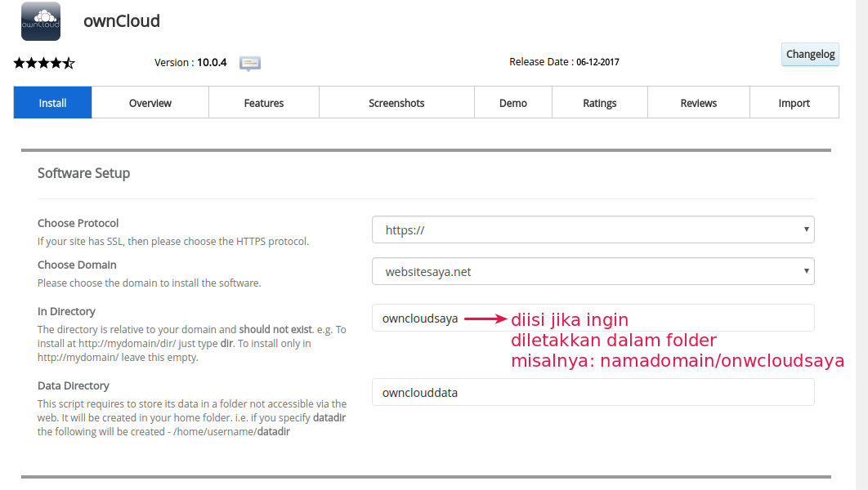Check the Reviews tab
Image resolution: width=868 pixels, height=490 pixels.
click(698, 103)
